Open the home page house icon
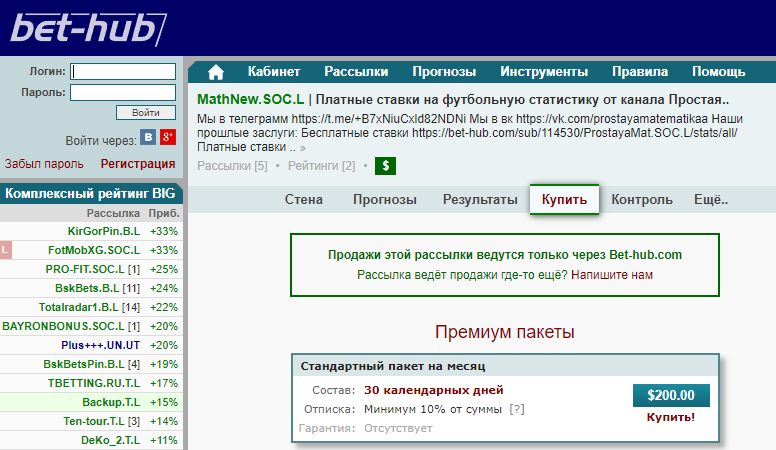This screenshot has height=450, width=776. (216, 72)
